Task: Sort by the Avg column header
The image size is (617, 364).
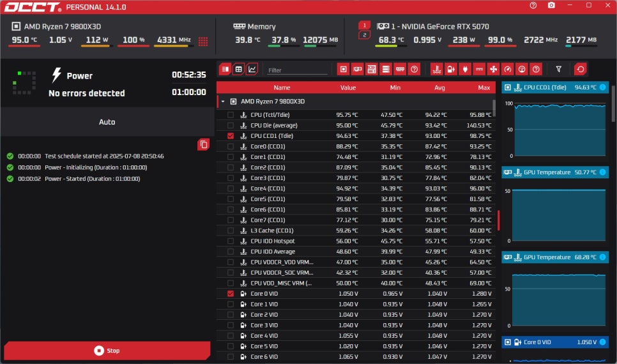Action: click(439, 87)
